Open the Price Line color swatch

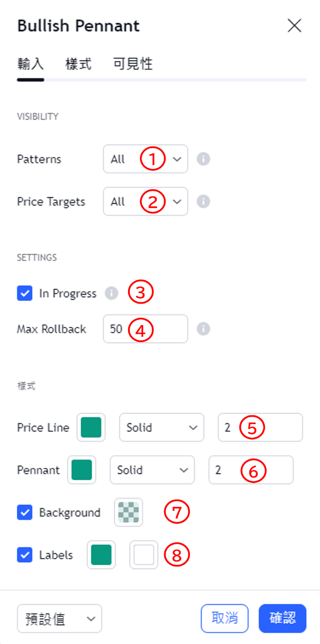[x=91, y=427]
